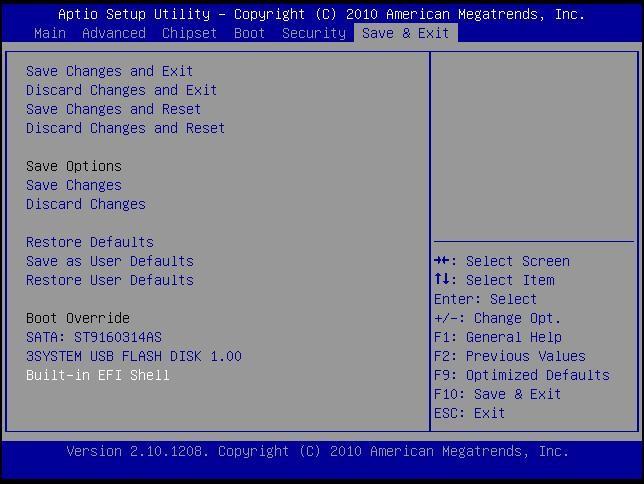Click Discard Changes under Save Options
The image size is (644, 484).
coord(85,204)
